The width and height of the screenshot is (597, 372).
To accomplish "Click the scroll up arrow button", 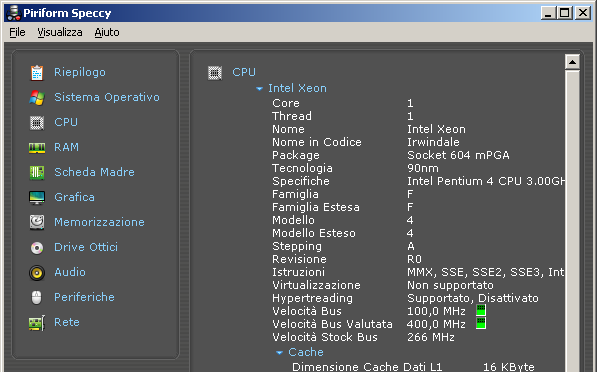I will (572, 62).
